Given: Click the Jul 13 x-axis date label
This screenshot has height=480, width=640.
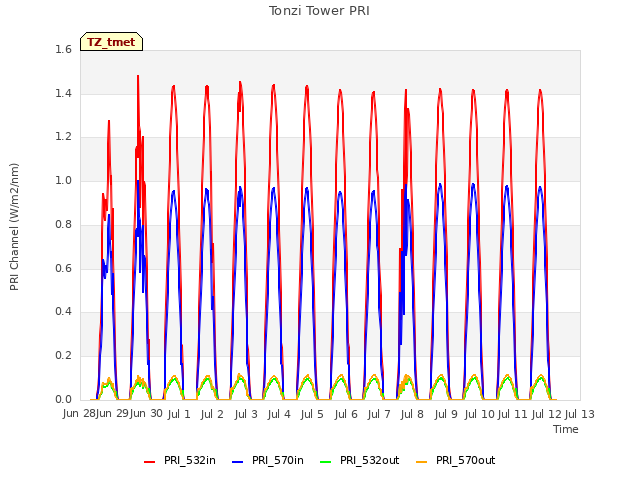Looking at the screenshot, I should tap(580, 414).
